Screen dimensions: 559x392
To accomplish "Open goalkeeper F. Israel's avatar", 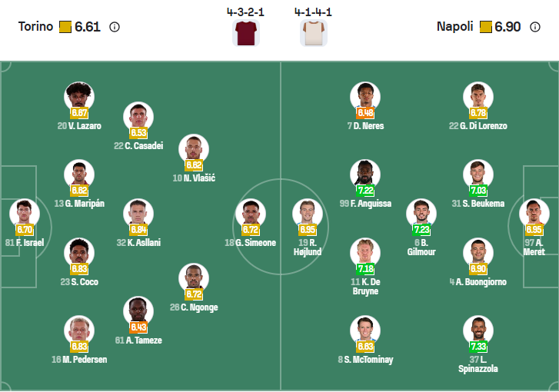I will coord(24,213).
